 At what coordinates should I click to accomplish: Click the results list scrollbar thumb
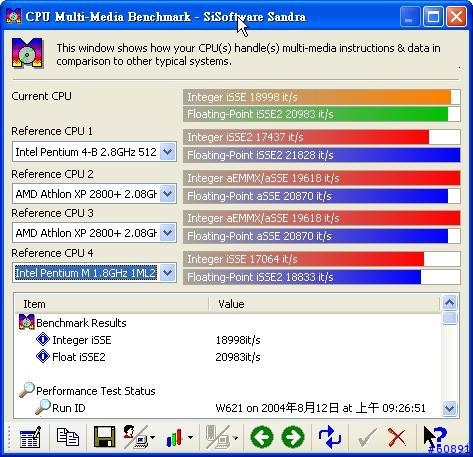coord(449,317)
